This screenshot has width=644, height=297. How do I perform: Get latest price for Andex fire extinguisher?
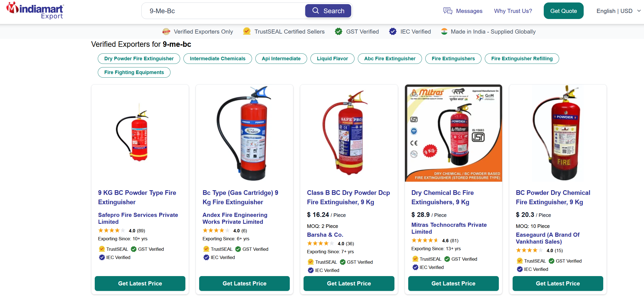244,284
